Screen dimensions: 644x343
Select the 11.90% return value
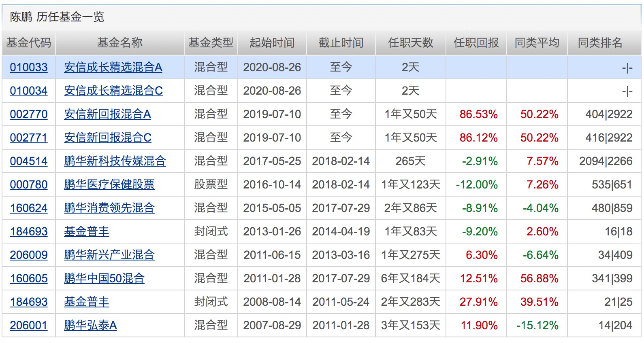479,325
